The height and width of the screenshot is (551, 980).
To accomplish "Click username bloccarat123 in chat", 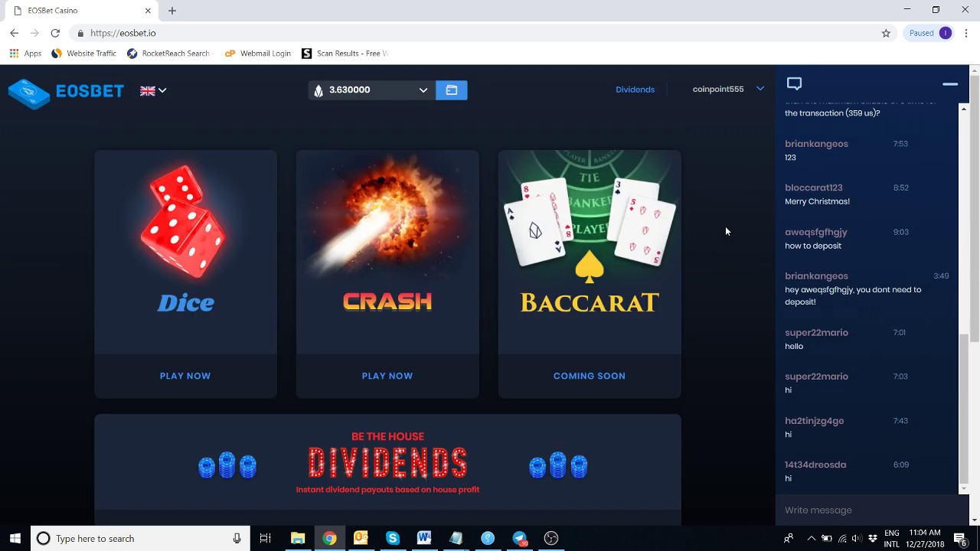I will tap(814, 187).
